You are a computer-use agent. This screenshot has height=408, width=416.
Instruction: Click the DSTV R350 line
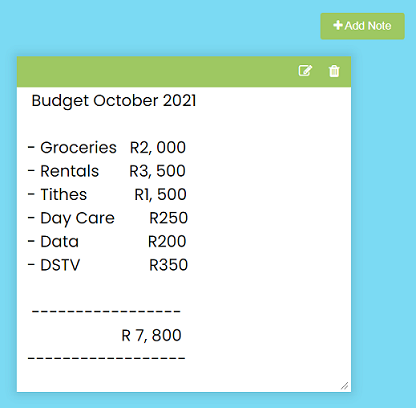(x=108, y=265)
